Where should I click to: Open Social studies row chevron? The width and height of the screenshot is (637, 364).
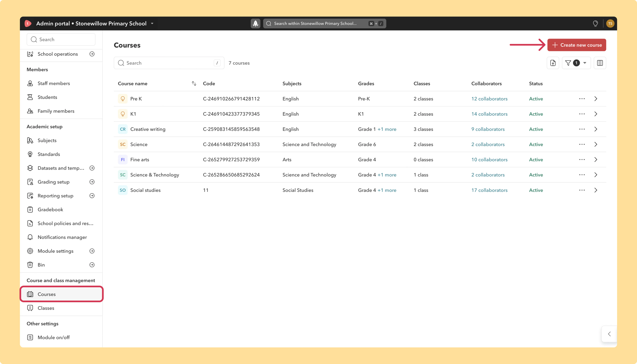coord(596,190)
